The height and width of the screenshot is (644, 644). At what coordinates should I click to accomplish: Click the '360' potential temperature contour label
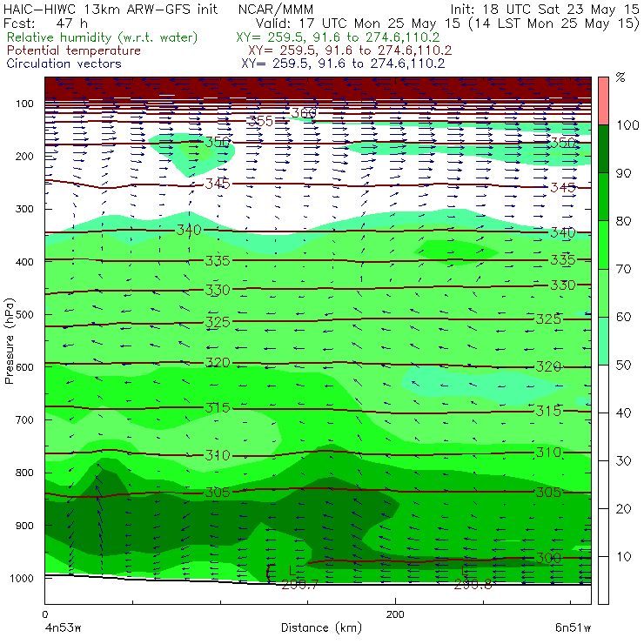click(x=304, y=112)
